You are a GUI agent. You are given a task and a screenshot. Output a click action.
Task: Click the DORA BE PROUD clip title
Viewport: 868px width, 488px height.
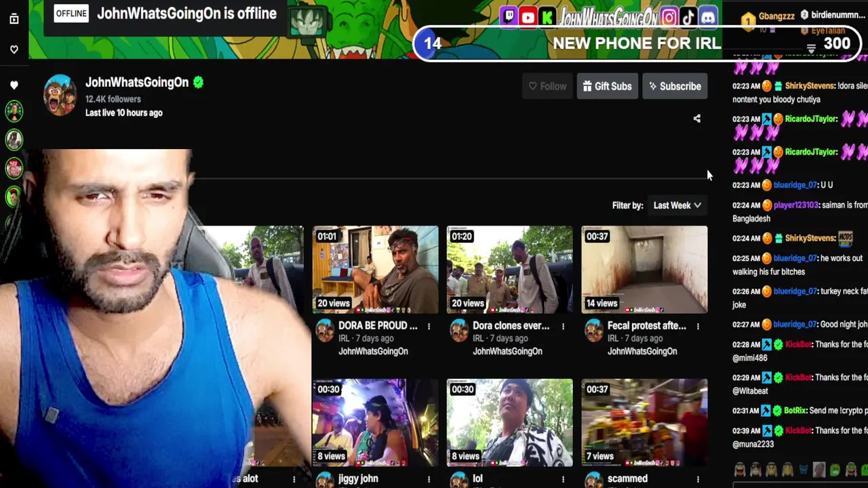[x=378, y=326]
